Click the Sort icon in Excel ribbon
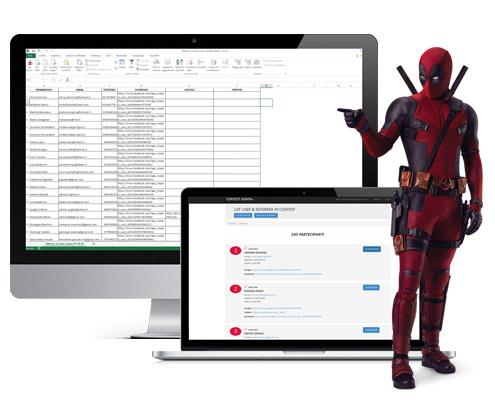The width and height of the screenshot is (495, 400). click(122, 63)
